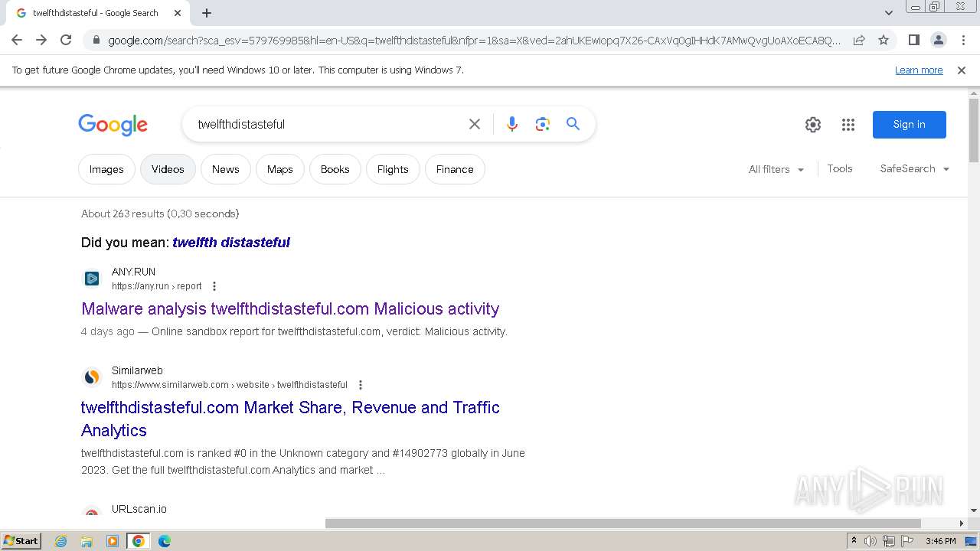The image size is (980, 551).
Task: Open ANY.RUN malware analysis result
Action: point(290,309)
